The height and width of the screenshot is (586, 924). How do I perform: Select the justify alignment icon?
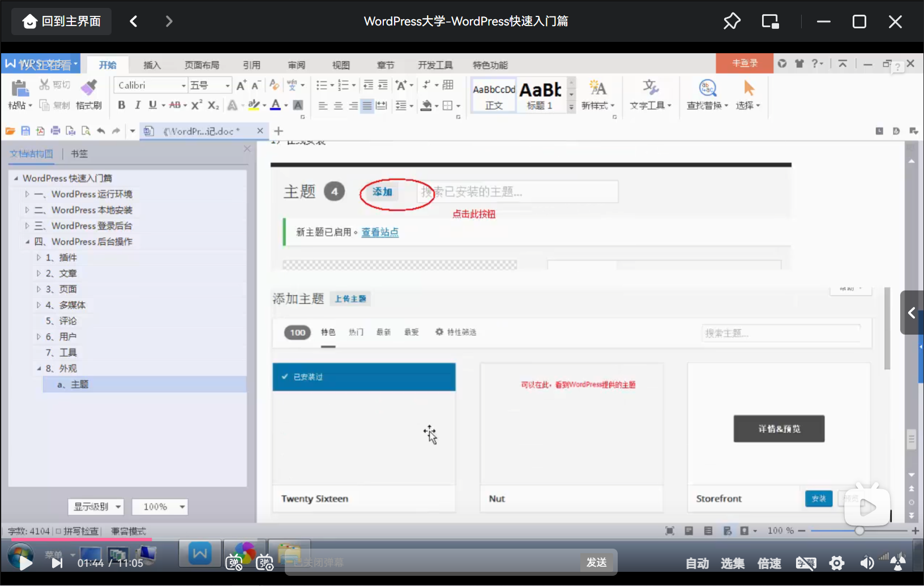click(367, 105)
